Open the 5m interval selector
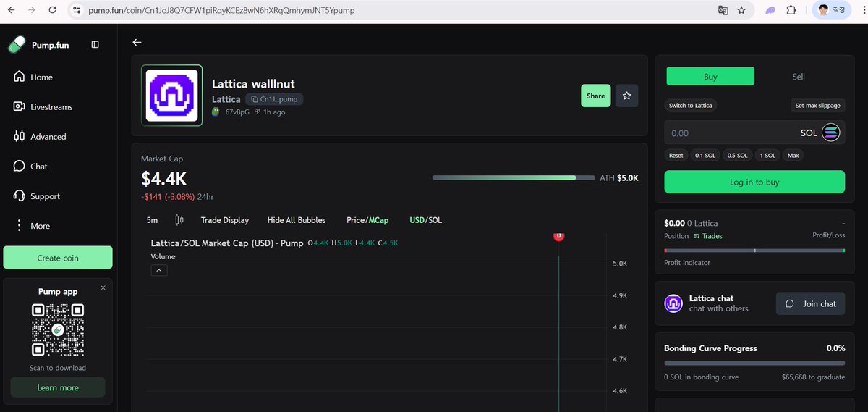This screenshot has height=412, width=868. pos(152,220)
